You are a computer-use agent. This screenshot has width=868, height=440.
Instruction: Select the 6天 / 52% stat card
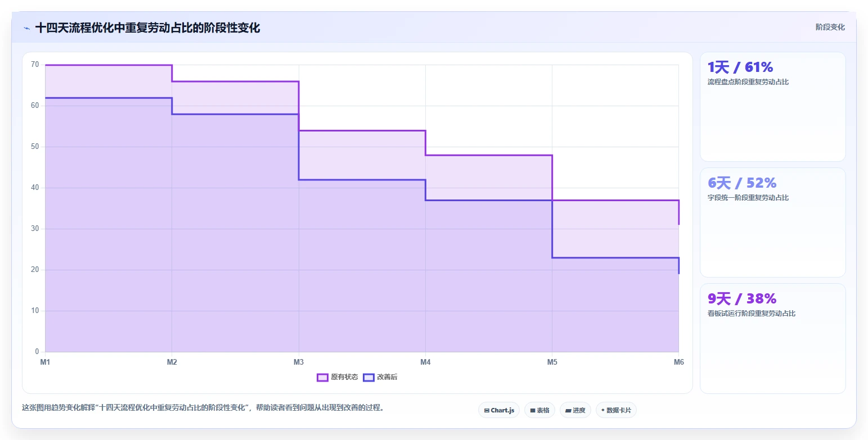pos(772,223)
